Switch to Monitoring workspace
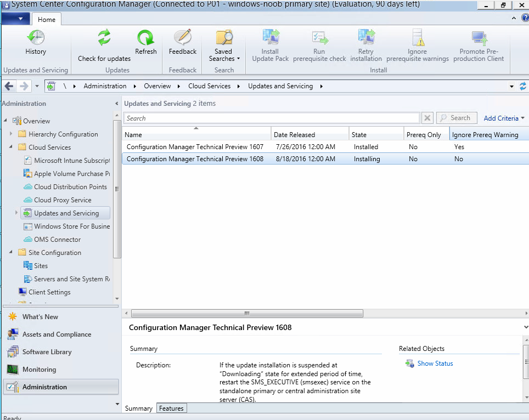 coord(61,370)
